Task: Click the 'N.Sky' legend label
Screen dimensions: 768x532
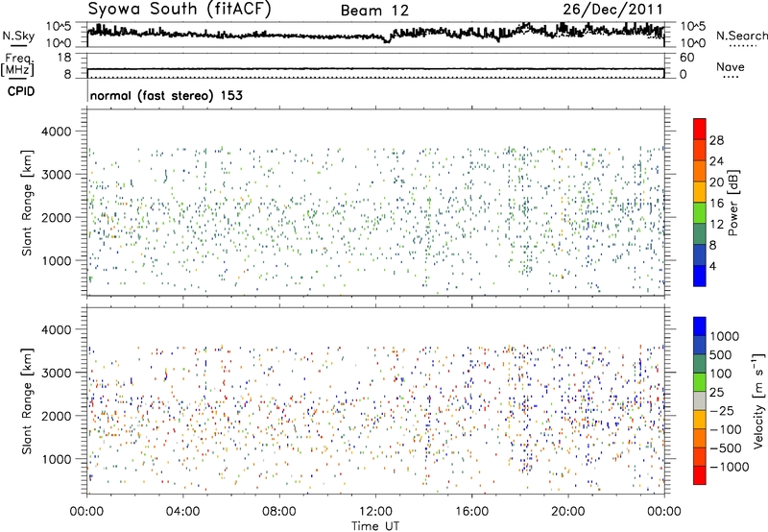Action: [x=18, y=36]
